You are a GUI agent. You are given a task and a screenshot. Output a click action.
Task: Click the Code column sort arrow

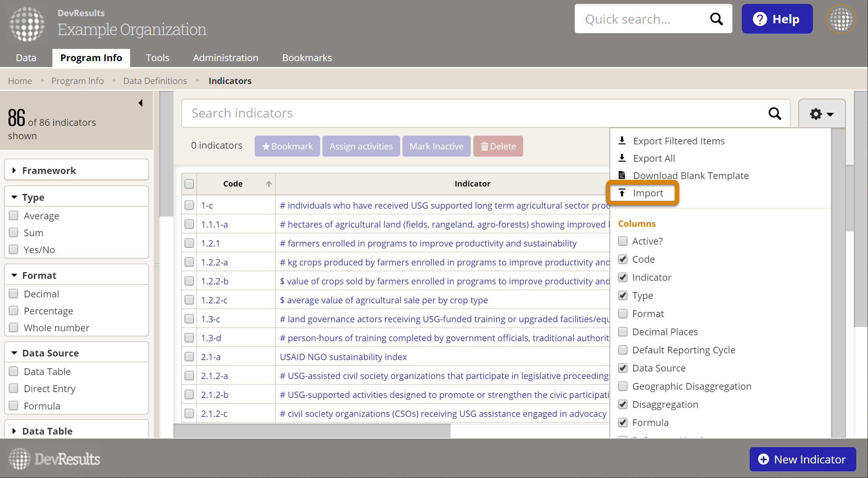click(268, 184)
